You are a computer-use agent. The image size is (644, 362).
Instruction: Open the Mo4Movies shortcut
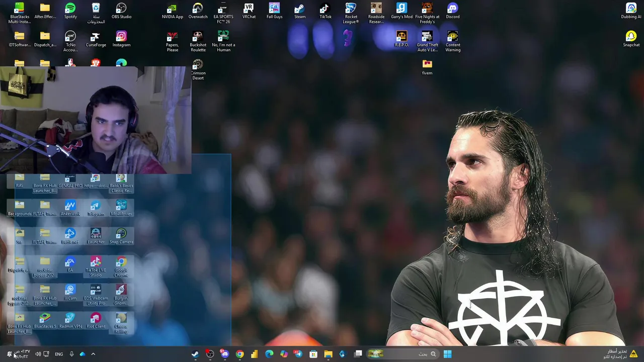point(121,208)
